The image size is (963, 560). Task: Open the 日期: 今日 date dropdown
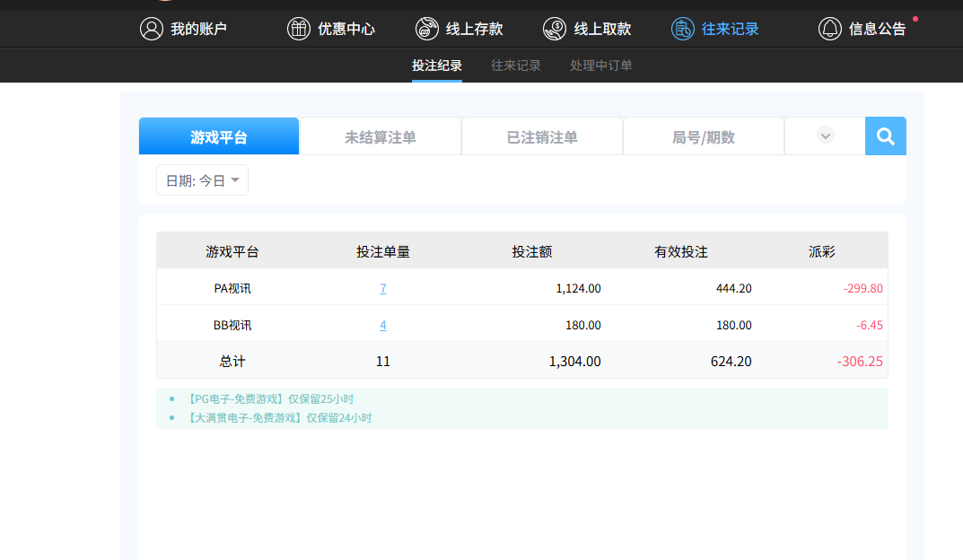click(x=202, y=180)
